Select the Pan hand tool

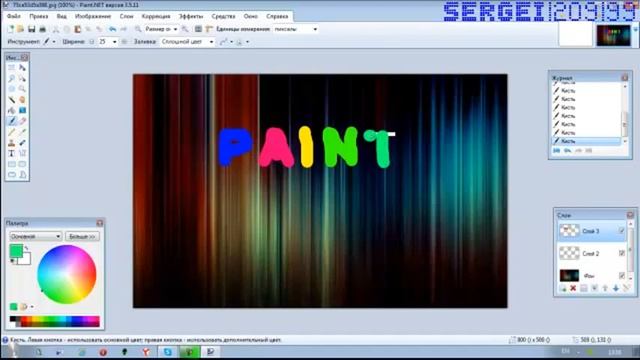(22, 100)
